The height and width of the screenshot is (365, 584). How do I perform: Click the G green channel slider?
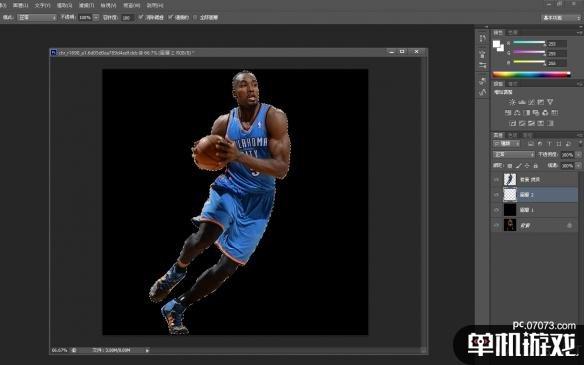tap(529, 53)
